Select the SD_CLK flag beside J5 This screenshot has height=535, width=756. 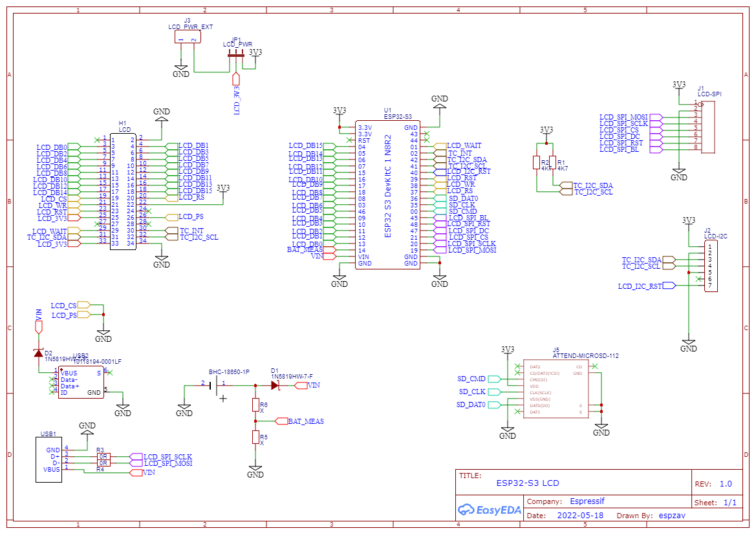(480, 392)
